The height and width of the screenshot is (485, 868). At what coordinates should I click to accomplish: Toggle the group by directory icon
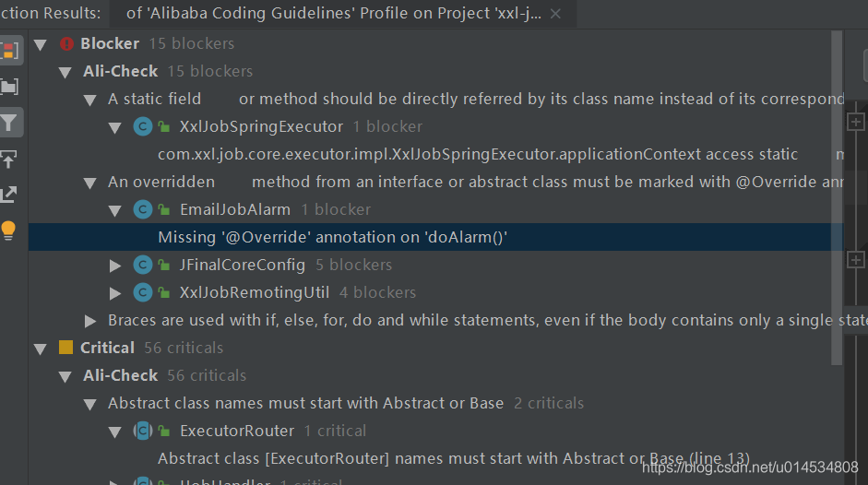click(x=10, y=87)
